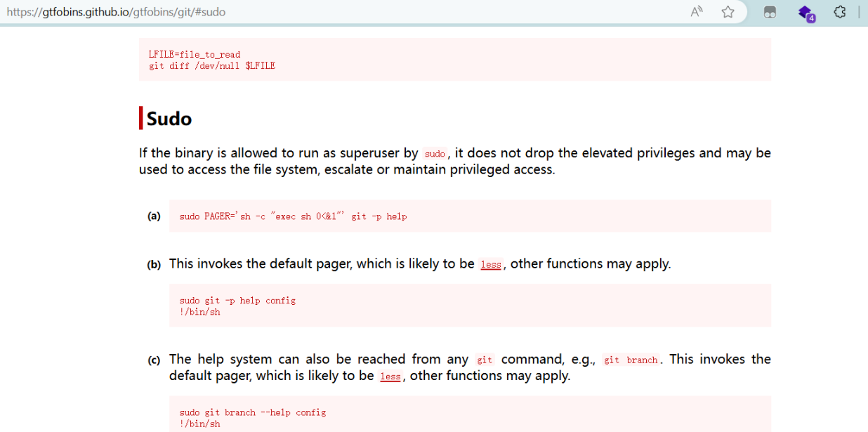Click the inline 'git branch' code
868x432 pixels.
click(631, 360)
